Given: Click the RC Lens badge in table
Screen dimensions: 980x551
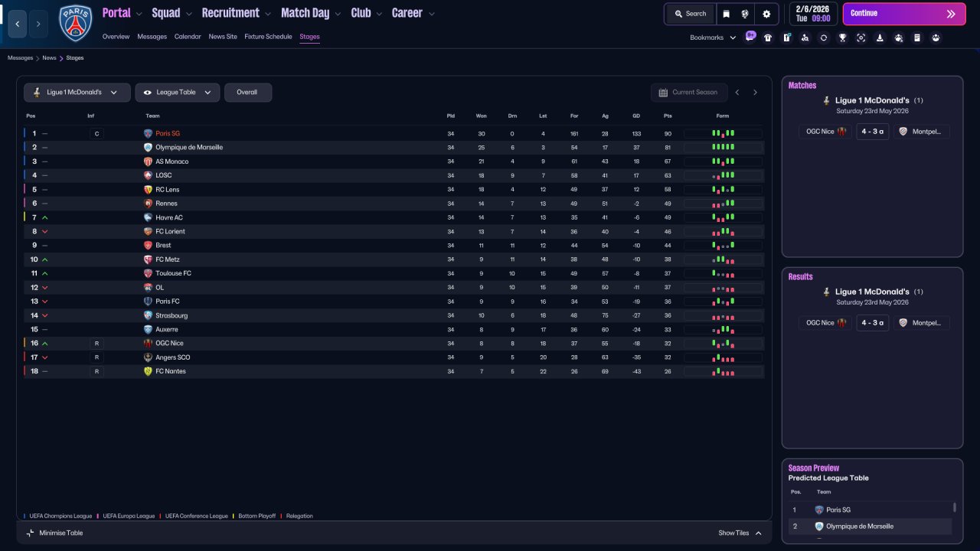Looking at the screenshot, I should coord(149,190).
